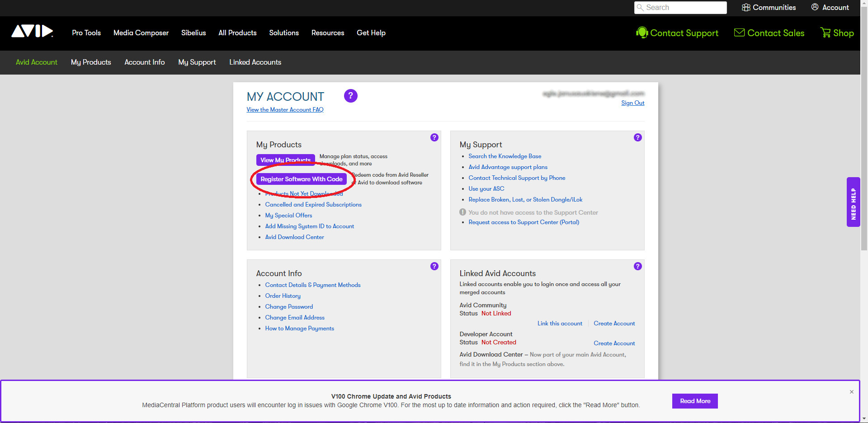This screenshot has height=423, width=868.
Task: Click the Contact Support headset icon
Action: [x=642, y=33]
